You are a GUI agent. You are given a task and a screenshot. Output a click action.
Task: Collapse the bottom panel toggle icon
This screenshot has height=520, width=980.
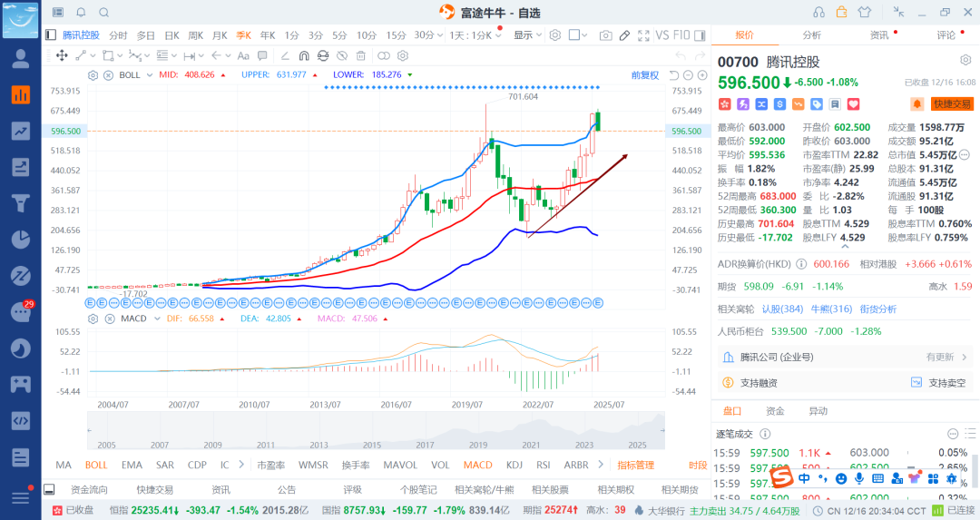pyautogui.click(x=49, y=489)
